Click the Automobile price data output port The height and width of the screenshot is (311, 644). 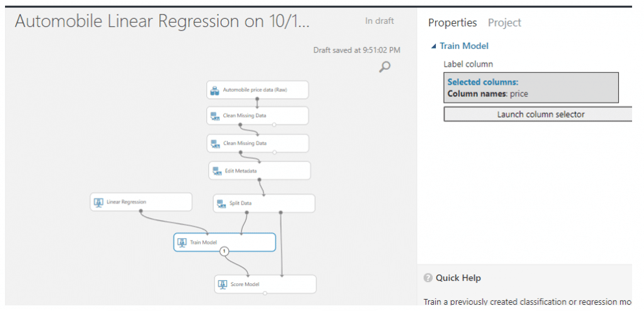257,99
